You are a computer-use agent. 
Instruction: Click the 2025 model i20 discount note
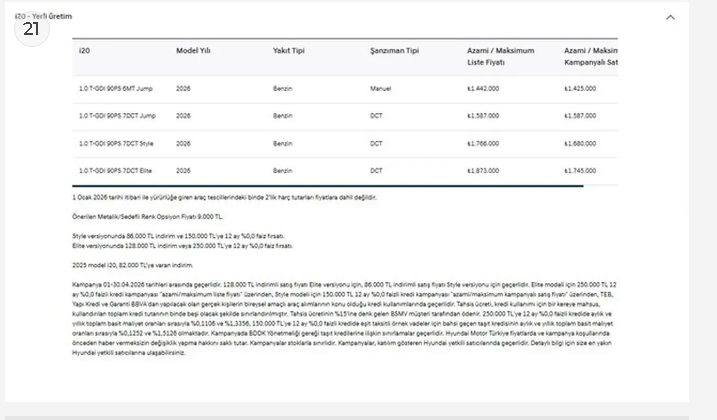[133, 265]
